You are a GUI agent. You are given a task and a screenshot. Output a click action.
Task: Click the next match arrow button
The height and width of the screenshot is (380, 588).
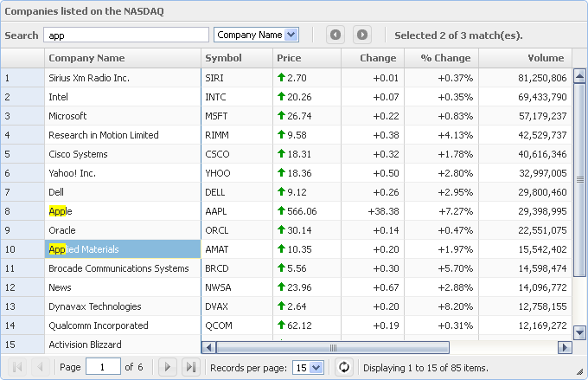362,35
